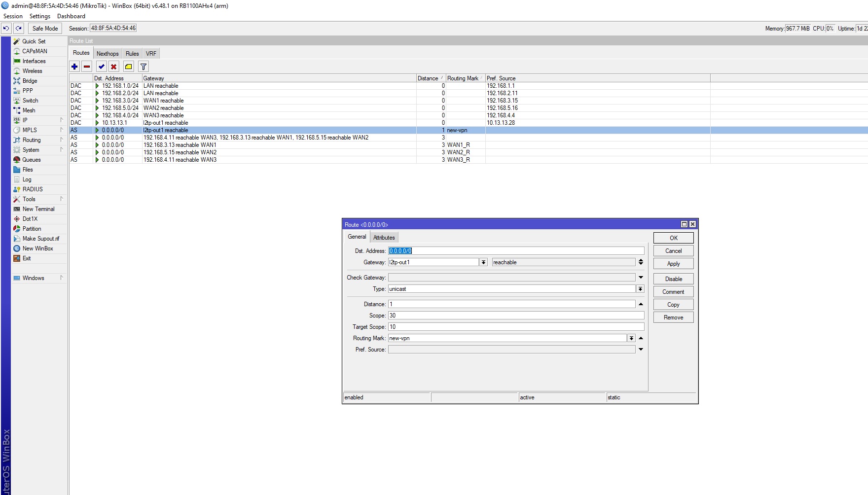Image resolution: width=868 pixels, height=495 pixels.
Task: Click the blue checkmark enable icon
Action: pyautogui.click(x=102, y=67)
